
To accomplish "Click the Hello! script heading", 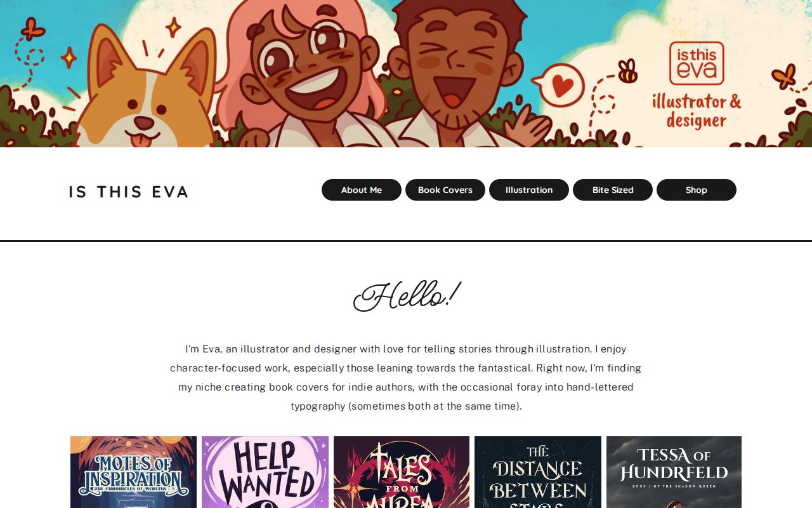I will pyautogui.click(x=407, y=296).
